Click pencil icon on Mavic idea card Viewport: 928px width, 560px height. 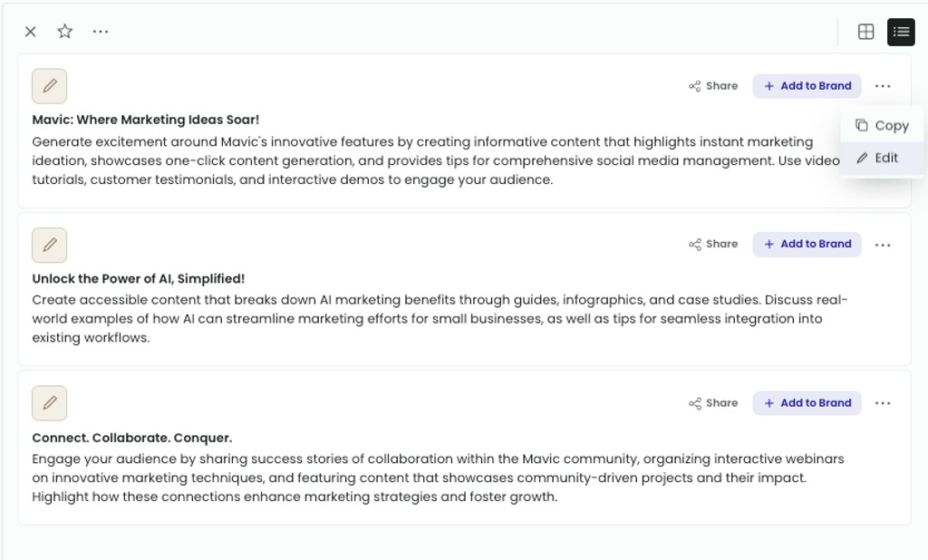click(x=50, y=86)
